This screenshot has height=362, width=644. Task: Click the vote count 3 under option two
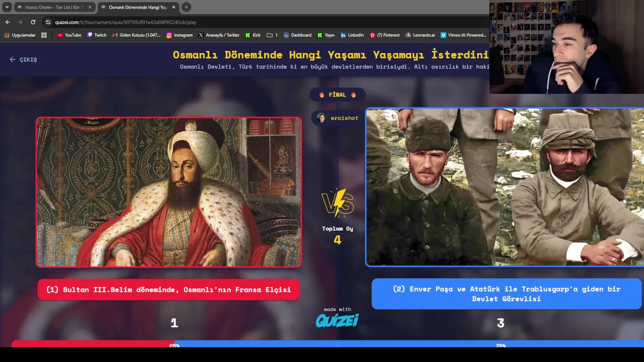point(501,323)
